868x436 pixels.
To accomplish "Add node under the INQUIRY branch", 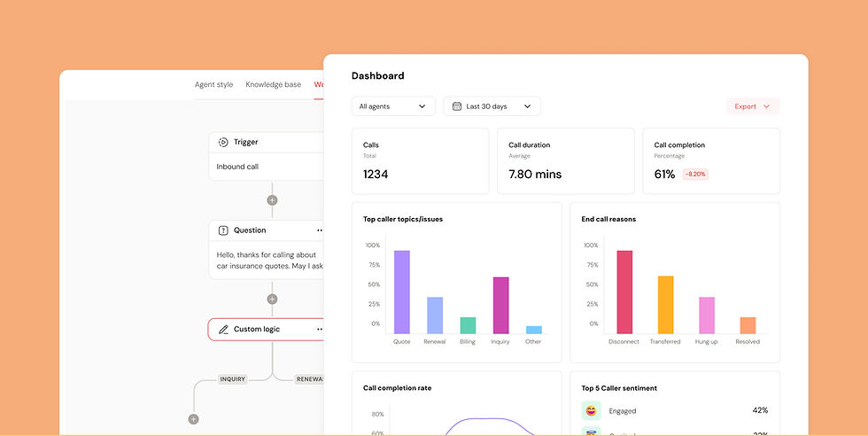I will pos(193,419).
